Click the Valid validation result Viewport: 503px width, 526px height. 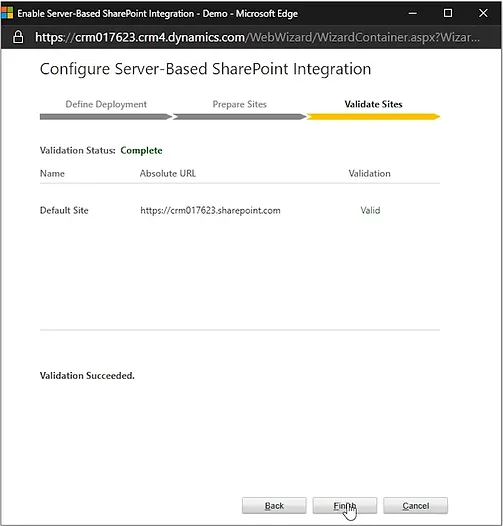(x=370, y=210)
